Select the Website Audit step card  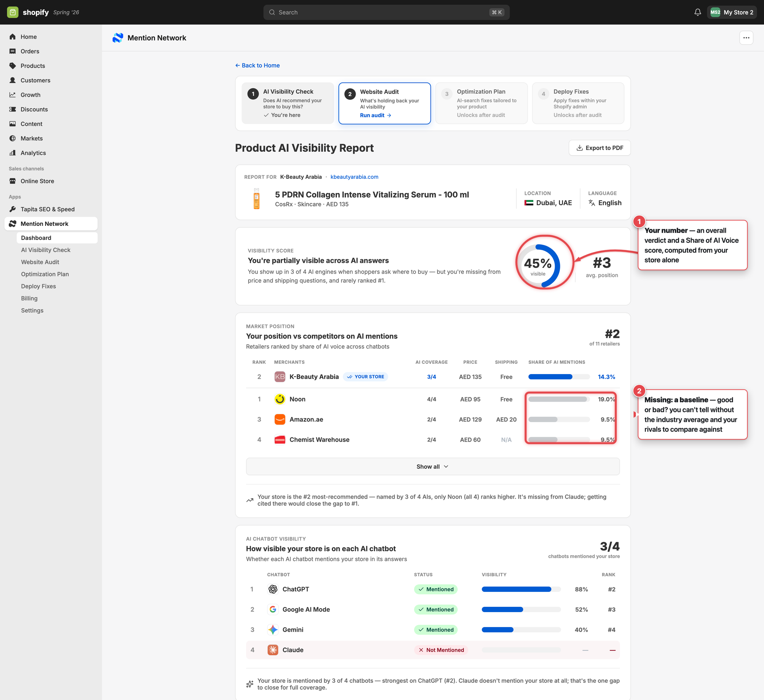click(x=384, y=103)
